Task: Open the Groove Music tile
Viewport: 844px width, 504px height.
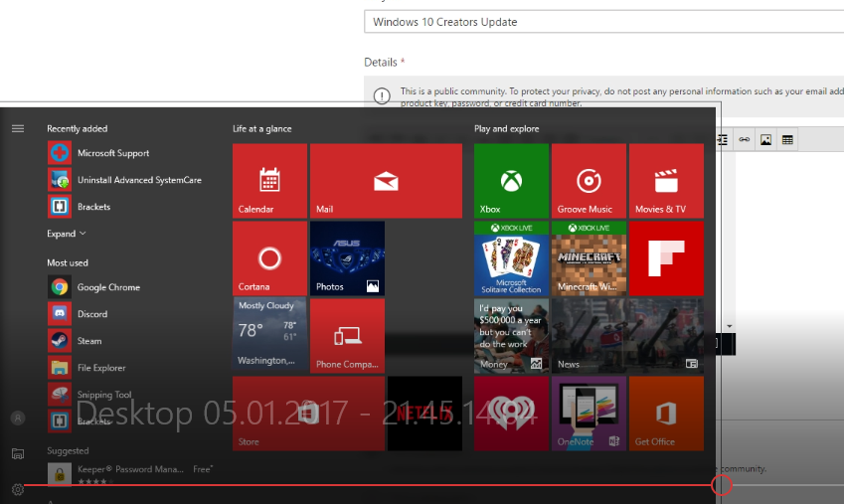Action: (589, 181)
